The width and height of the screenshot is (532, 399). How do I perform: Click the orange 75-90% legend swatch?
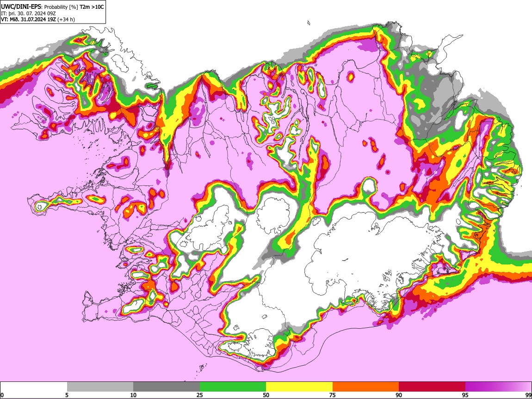tap(366, 387)
